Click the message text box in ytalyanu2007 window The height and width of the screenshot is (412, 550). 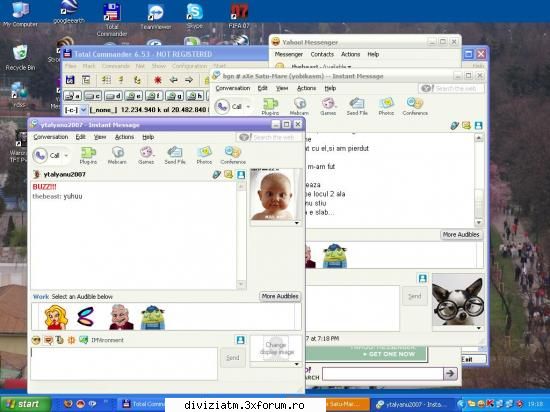(x=124, y=364)
